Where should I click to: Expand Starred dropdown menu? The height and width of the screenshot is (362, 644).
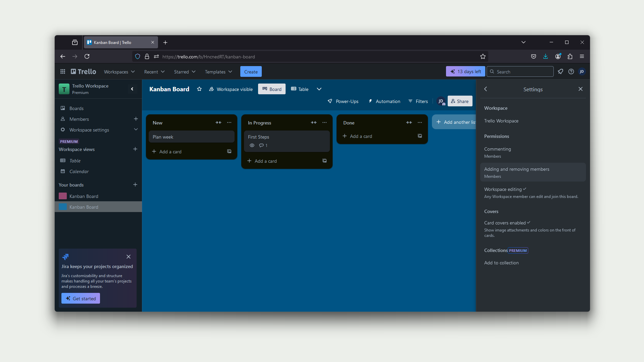[185, 72]
